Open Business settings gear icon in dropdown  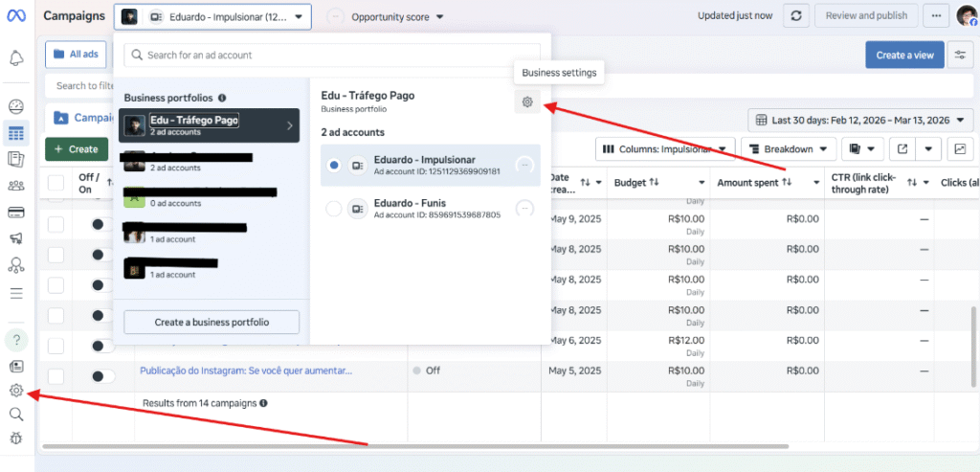(x=527, y=102)
